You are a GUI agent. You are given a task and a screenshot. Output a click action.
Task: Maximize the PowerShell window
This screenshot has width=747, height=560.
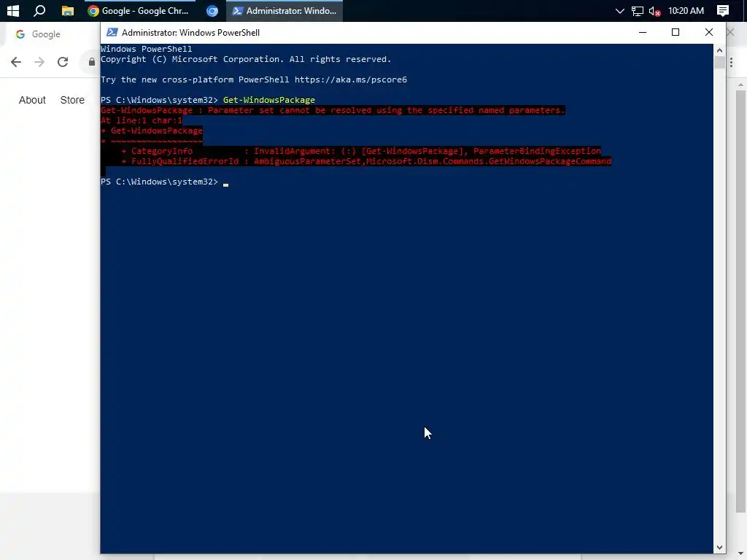tap(675, 32)
